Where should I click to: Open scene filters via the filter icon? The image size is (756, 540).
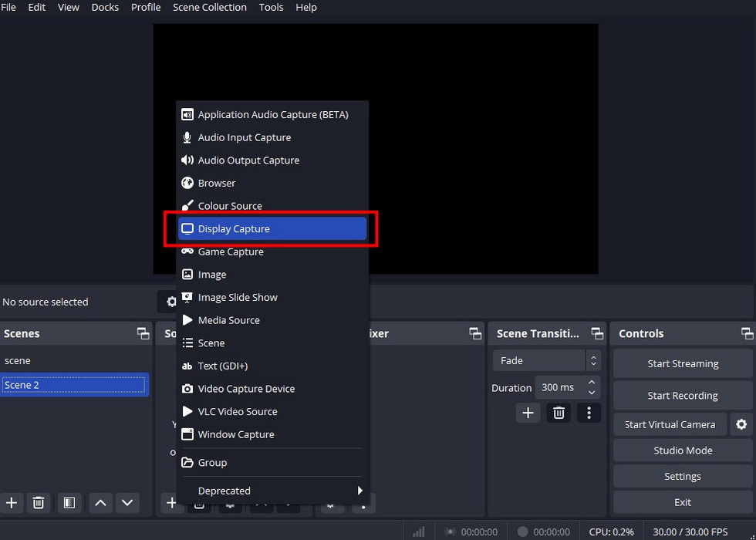coord(69,503)
